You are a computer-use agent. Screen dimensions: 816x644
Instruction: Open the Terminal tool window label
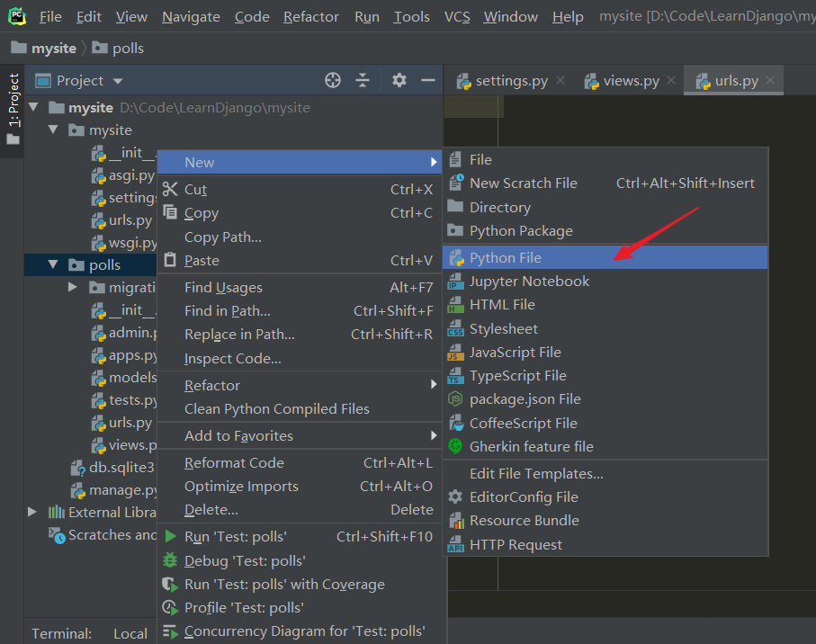(x=61, y=633)
